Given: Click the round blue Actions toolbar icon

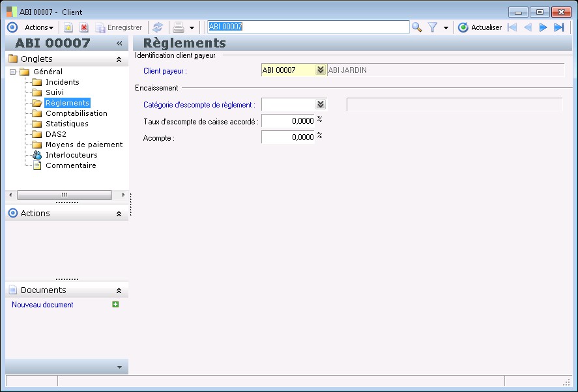Looking at the screenshot, I should coord(12,27).
